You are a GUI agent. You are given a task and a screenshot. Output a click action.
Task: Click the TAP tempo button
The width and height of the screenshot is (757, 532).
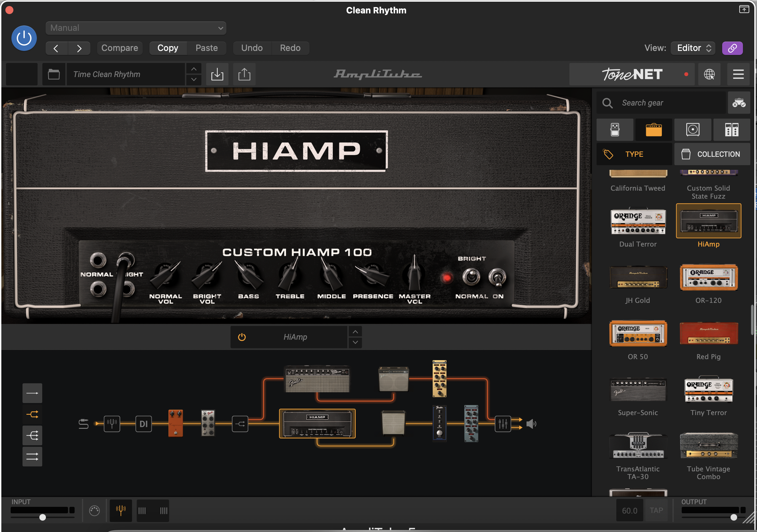pos(656,511)
